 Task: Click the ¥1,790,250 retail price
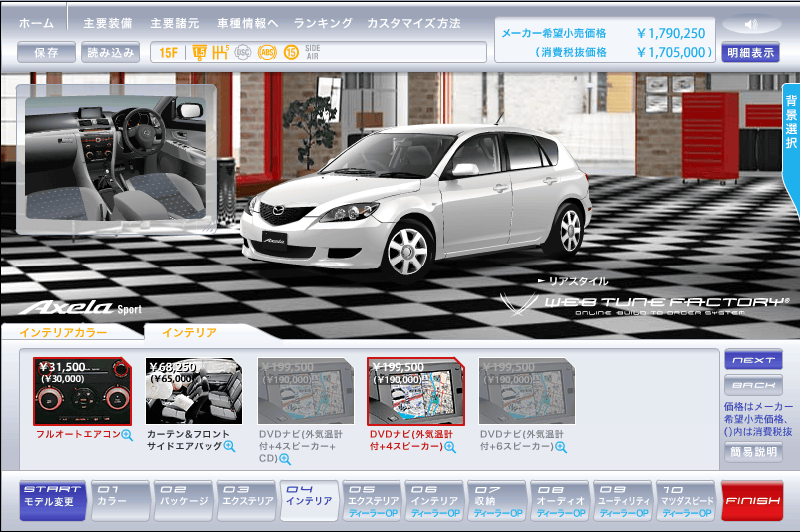(x=671, y=34)
